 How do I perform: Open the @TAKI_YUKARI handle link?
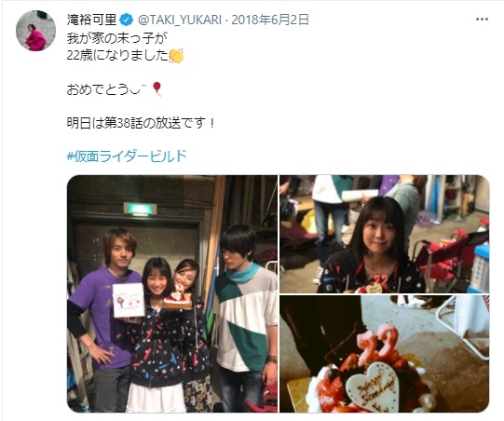[180, 20]
